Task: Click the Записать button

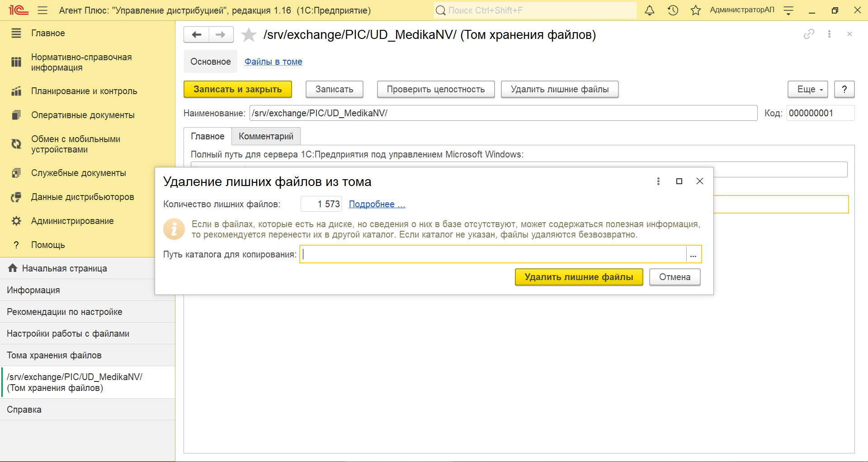Action: point(335,89)
